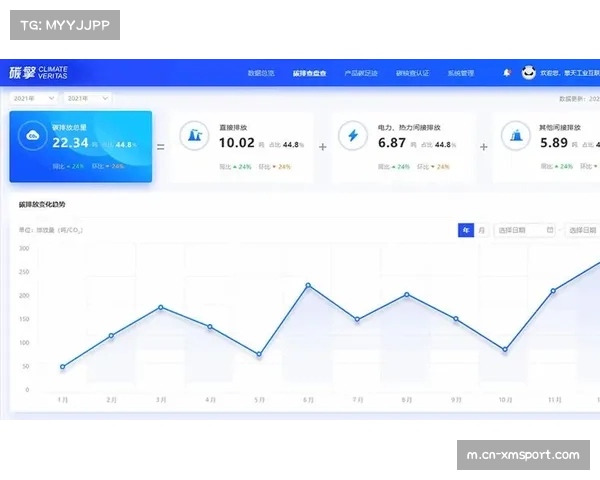Click the end 选择日期 field
Viewport: 600px width, 480px height.
click(x=583, y=230)
